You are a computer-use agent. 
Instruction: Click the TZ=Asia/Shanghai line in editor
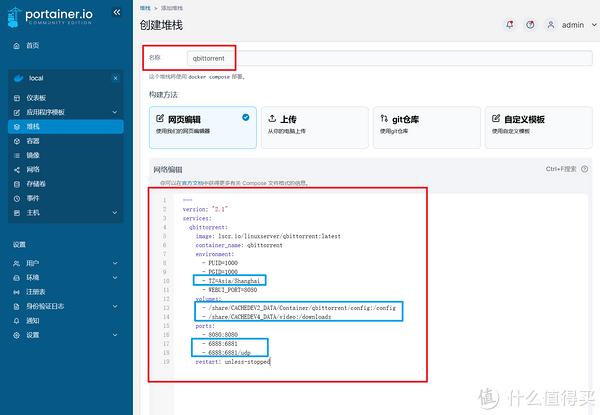coord(231,281)
